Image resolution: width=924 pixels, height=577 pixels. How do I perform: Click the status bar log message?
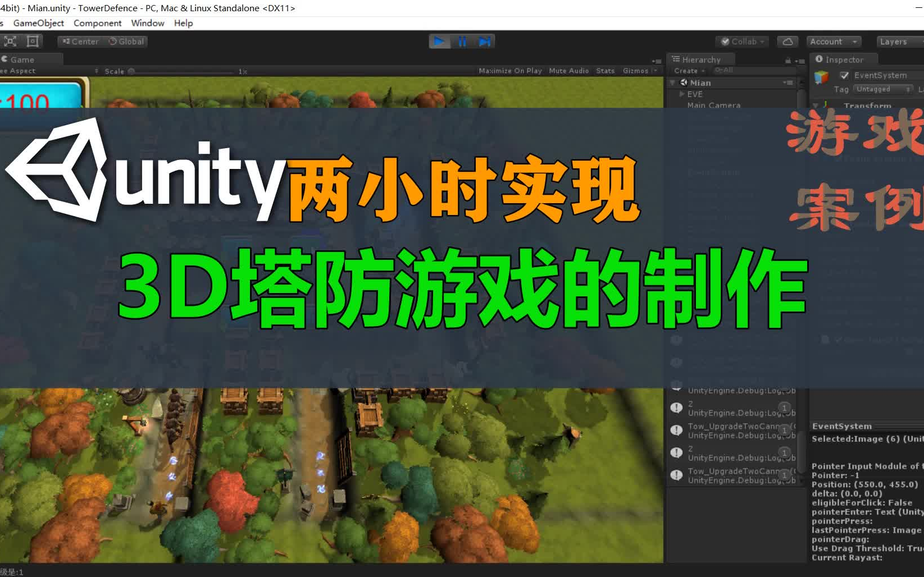[12, 572]
